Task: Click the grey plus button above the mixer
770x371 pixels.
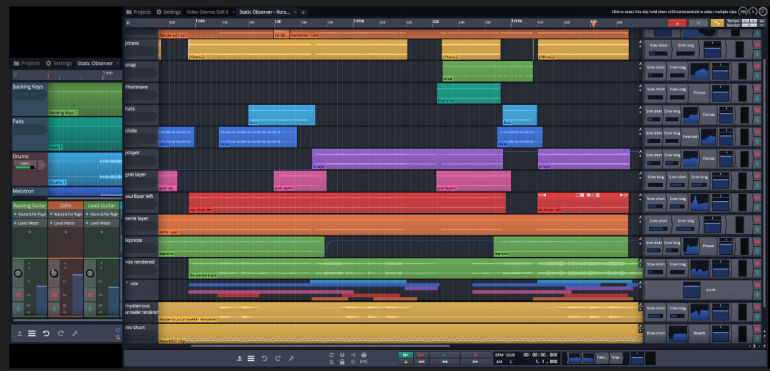Action: click(x=698, y=23)
